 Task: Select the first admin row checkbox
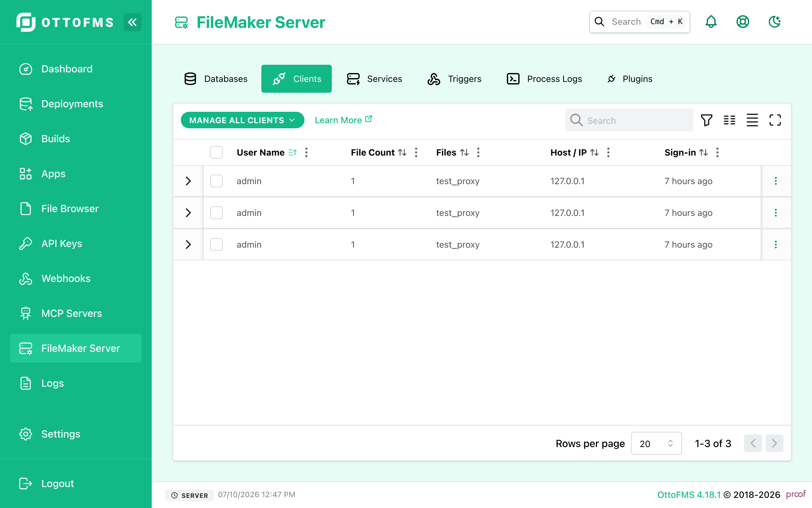[x=216, y=181]
